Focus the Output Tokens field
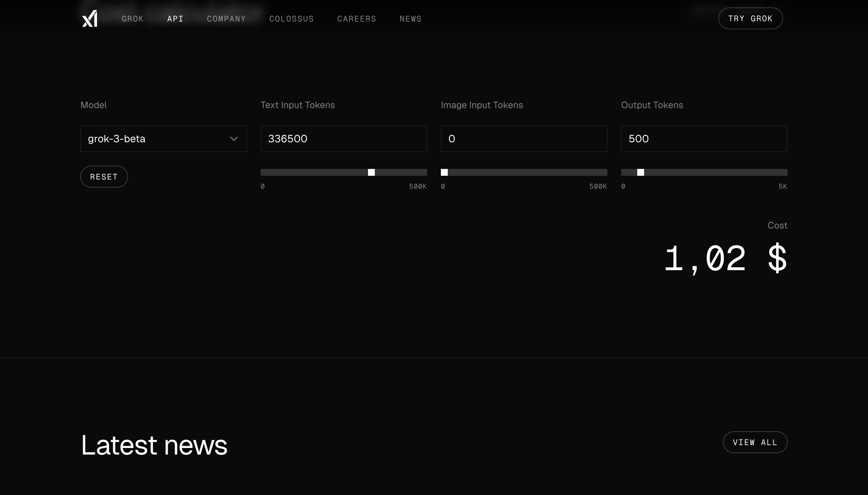 click(704, 139)
